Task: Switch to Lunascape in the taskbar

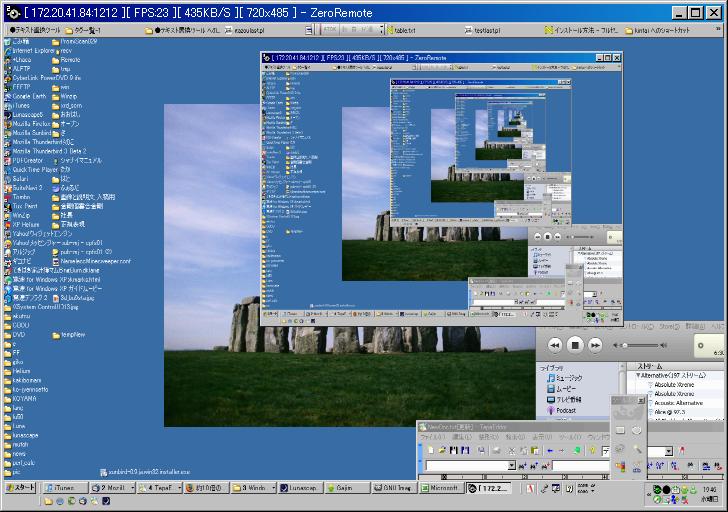Action: click(x=300, y=488)
